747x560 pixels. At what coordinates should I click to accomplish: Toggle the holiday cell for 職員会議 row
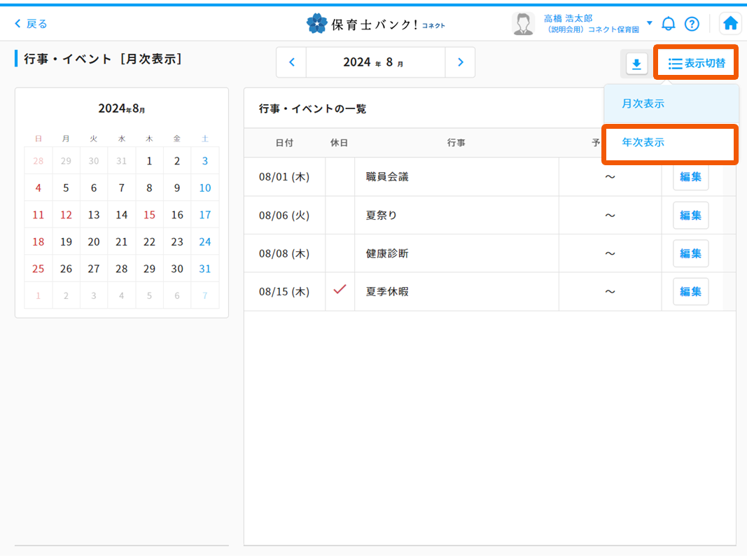pyautogui.click(x=340, y=177)
